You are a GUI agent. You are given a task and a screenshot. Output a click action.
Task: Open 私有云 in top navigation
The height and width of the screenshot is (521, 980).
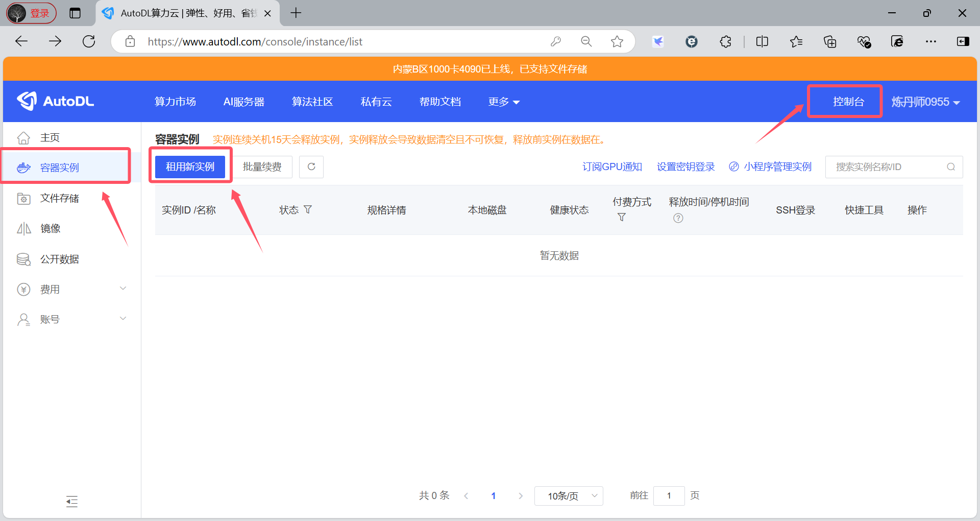(376, 102)
